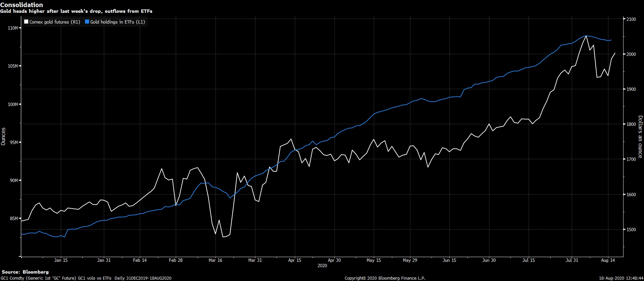Click the Jul 31 x-axis date
The height and width of the screenshot is (281, 644).
tap(572, 260)
